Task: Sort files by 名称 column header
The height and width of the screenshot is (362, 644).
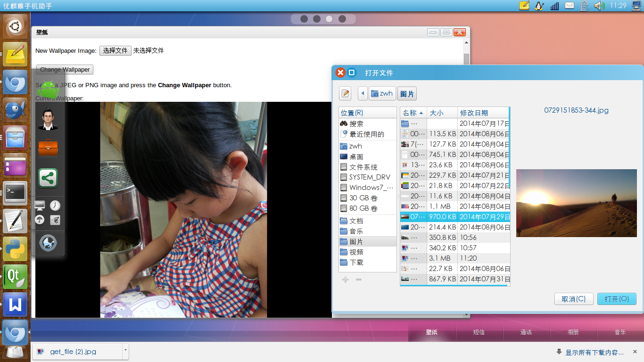Action: tap(413, 113)
